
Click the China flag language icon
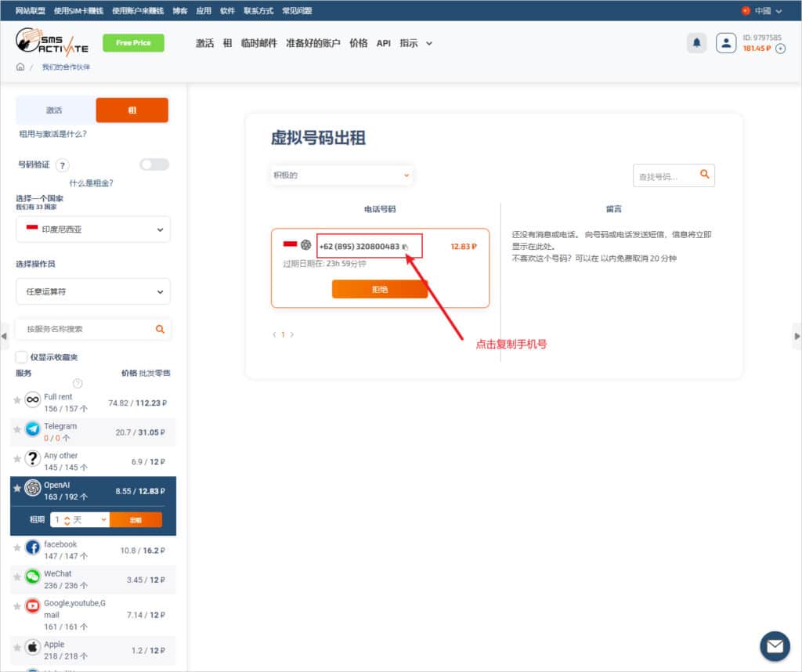pos(746,11)
